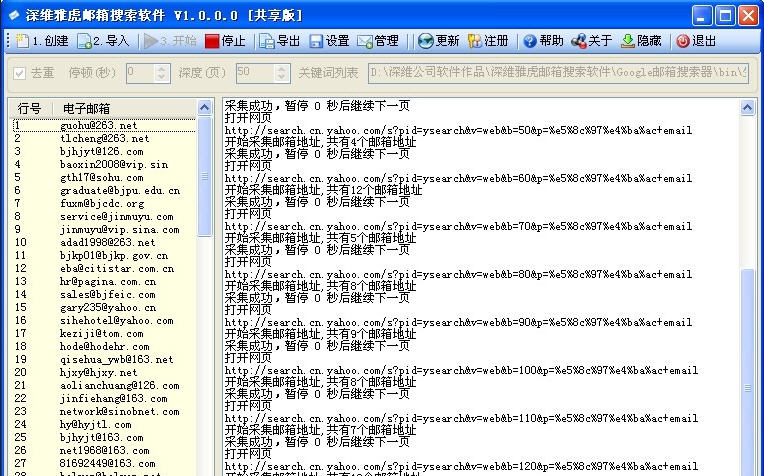Select row jinmuyu@vip.sina.com
Screen dimensions: 764x476
coord(103,229)
